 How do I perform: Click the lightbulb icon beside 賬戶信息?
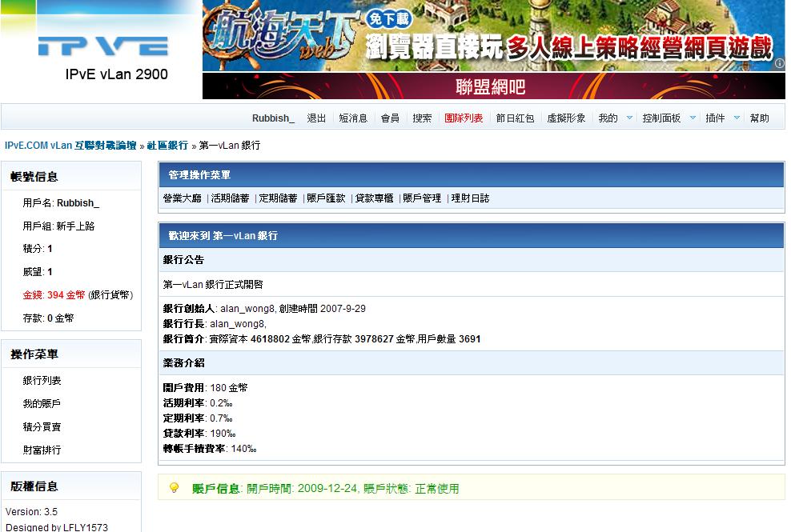174,488
